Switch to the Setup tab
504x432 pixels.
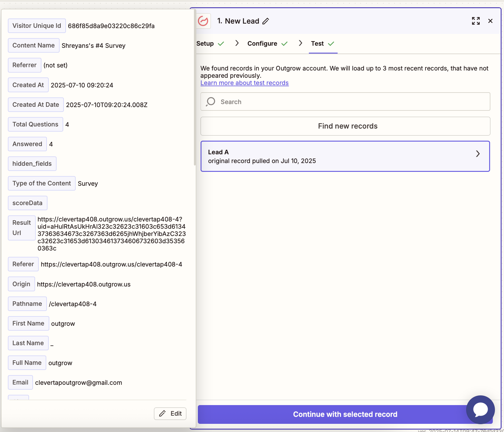click(210, 44)
